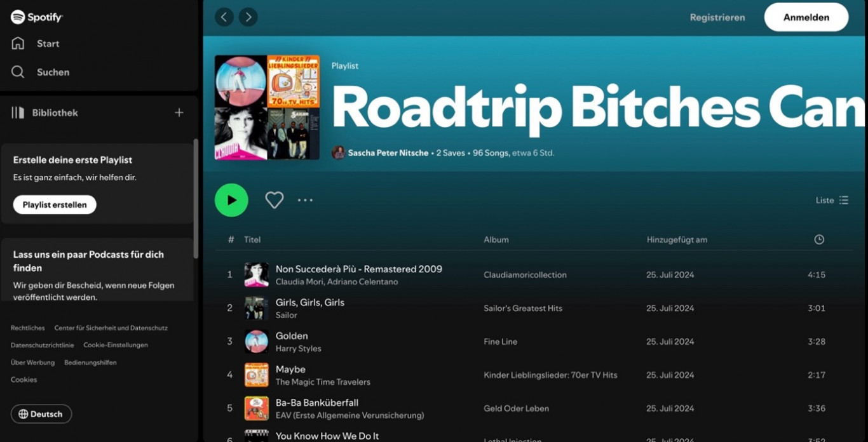Select the globe icon next to Deutsch
The height and width of the screenshot is (442, 868).
[x=23, y=414]
